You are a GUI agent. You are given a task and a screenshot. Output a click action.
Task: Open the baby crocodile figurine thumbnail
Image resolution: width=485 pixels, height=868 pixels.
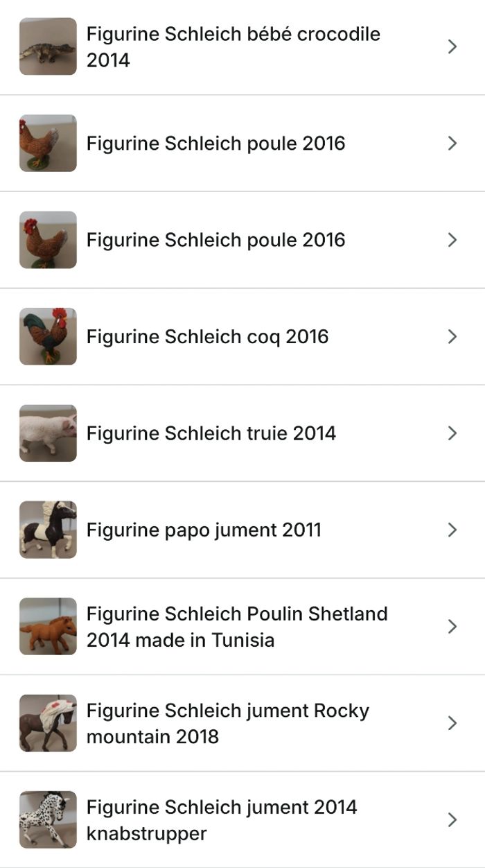(x=48, y=46)
